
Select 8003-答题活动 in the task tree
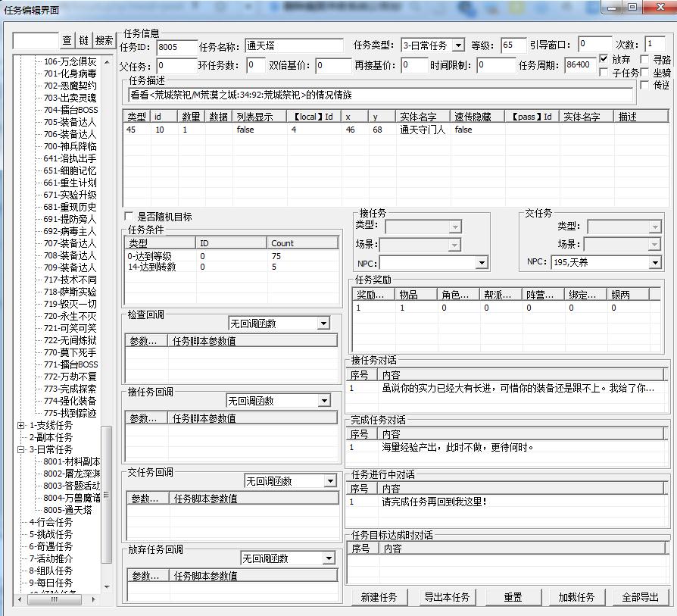[72, 486]
